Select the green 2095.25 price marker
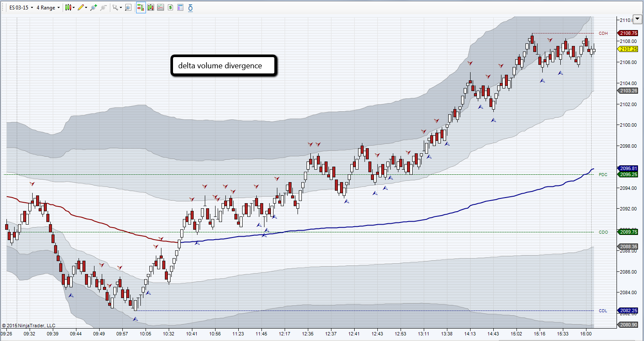Image resolution: width=644 pixels, height=341 pixels. (x=628, y=174)
